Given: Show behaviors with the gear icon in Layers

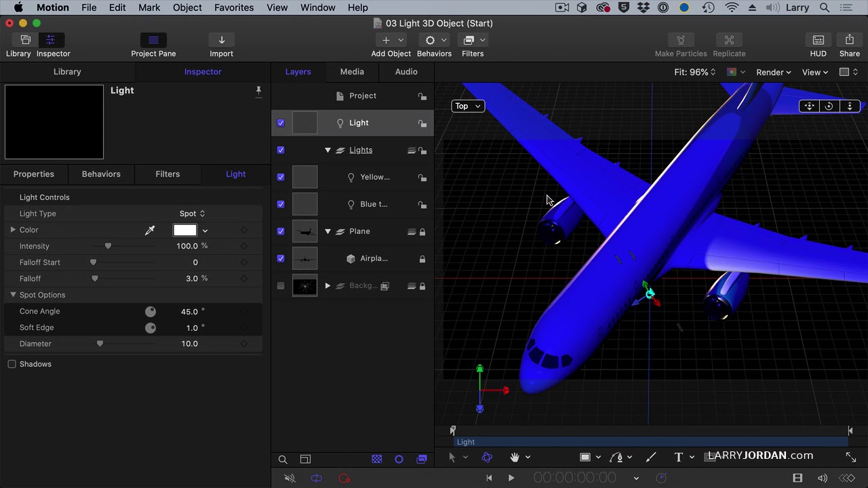Looking at the screenshot, I should tap(399, 460).
